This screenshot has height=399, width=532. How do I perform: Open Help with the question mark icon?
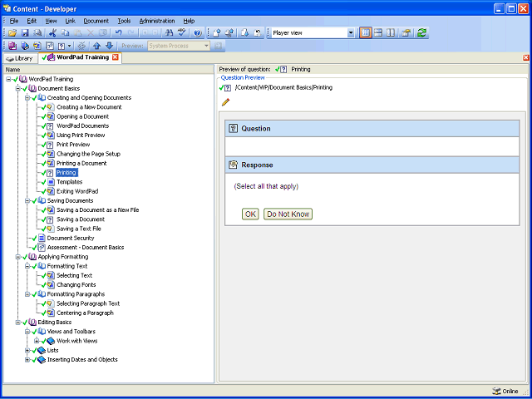tap(198, 33)
